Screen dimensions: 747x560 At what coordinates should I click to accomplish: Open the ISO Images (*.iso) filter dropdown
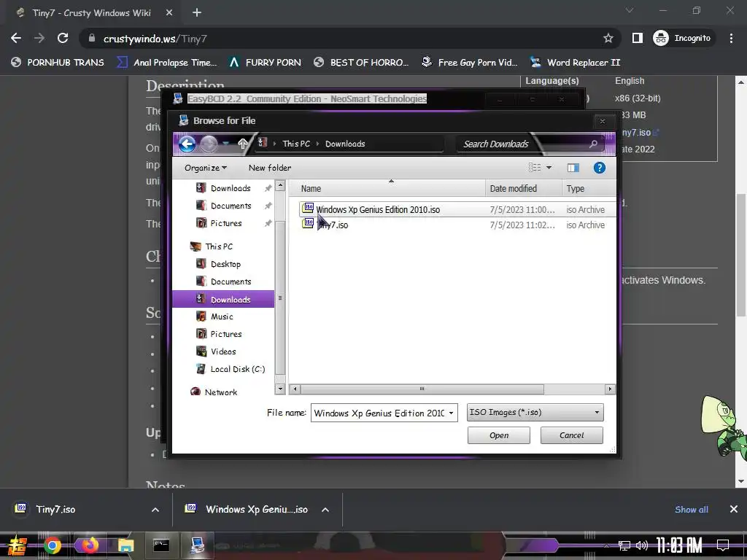(x=535, y=413)
